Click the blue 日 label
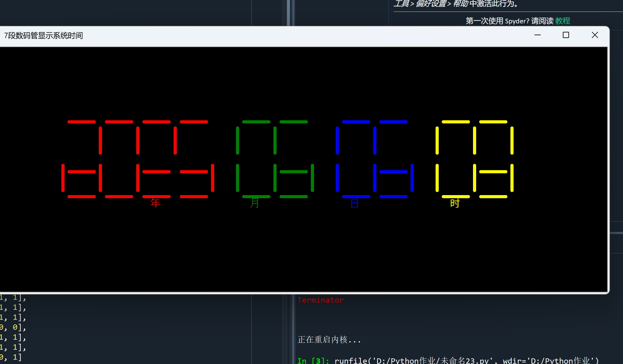The width and height of the screenshot is (623, 364). click(x=355, y=204)
